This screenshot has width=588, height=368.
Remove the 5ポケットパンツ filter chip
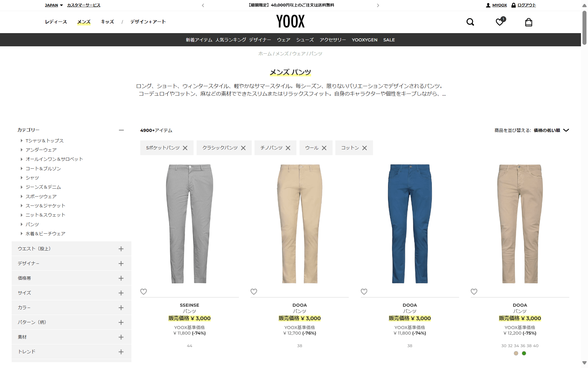pyautogui.click(x=185, y=148)
